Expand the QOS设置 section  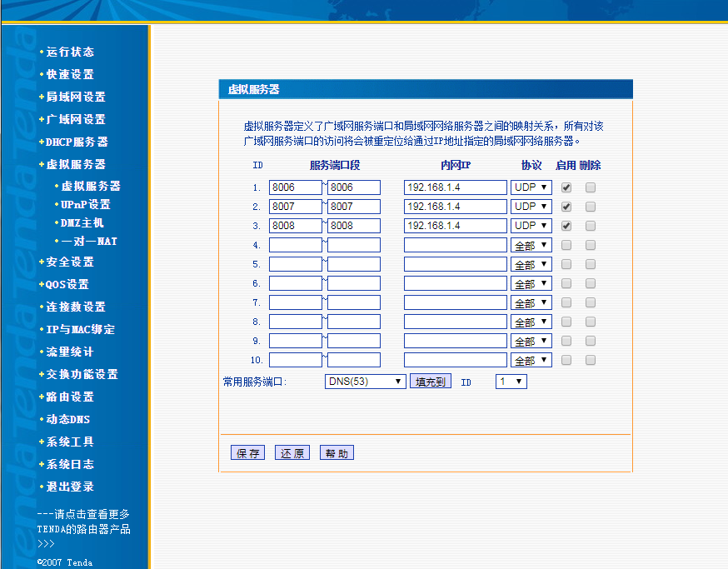tap(67, 284)
